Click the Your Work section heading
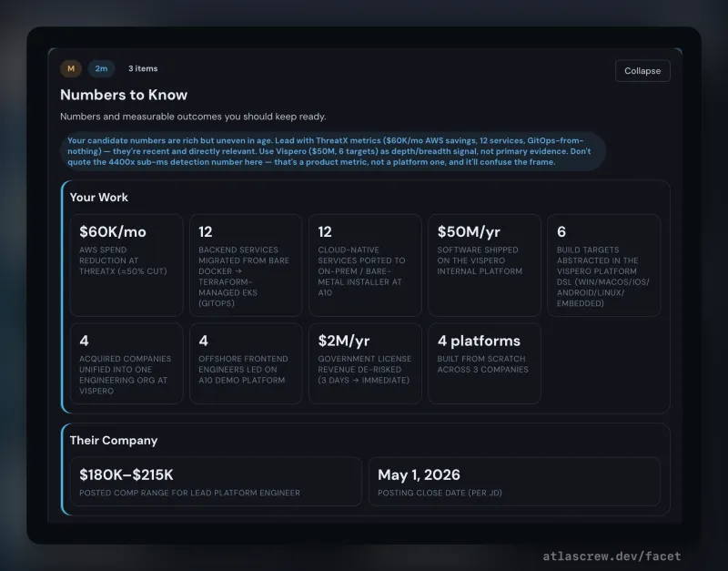This screenshot has height=571, width=728. click(x=99, y=197)
